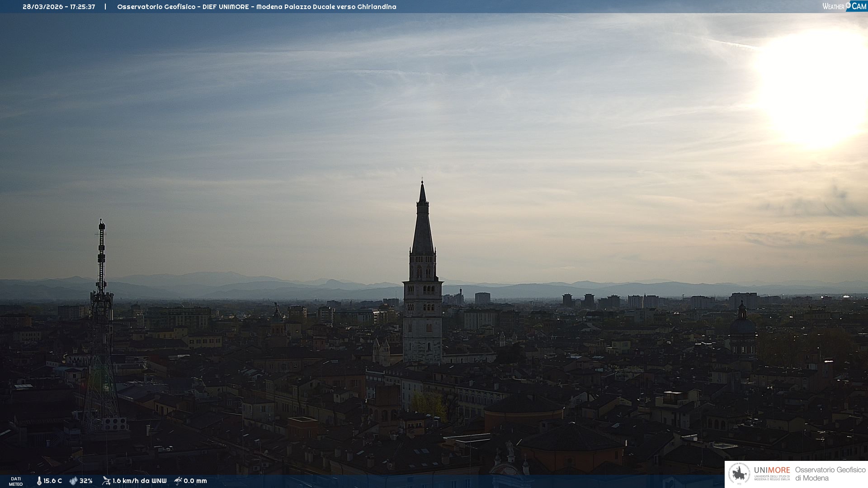Click the wind anemometer icon
Image resolution: width=868 pixels, height=488 pixels.
pyautogui.click(x=106, y=481)
